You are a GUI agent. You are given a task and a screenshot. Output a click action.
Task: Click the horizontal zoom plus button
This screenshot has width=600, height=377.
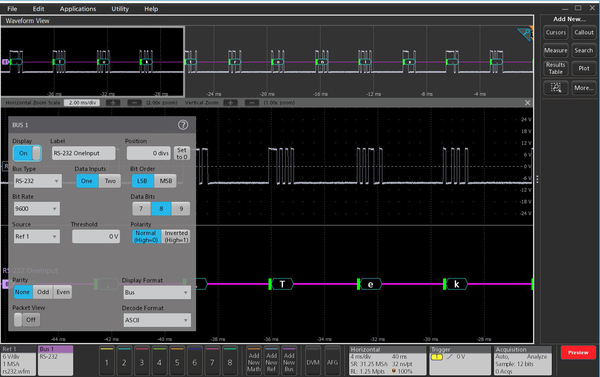pos(113,103)
